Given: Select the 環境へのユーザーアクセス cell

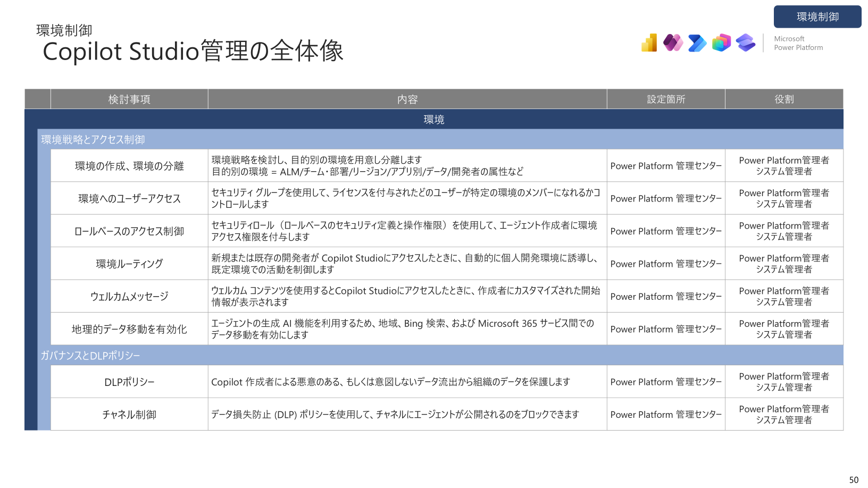Looking at the screenshot, I should [x=129, y=198].
